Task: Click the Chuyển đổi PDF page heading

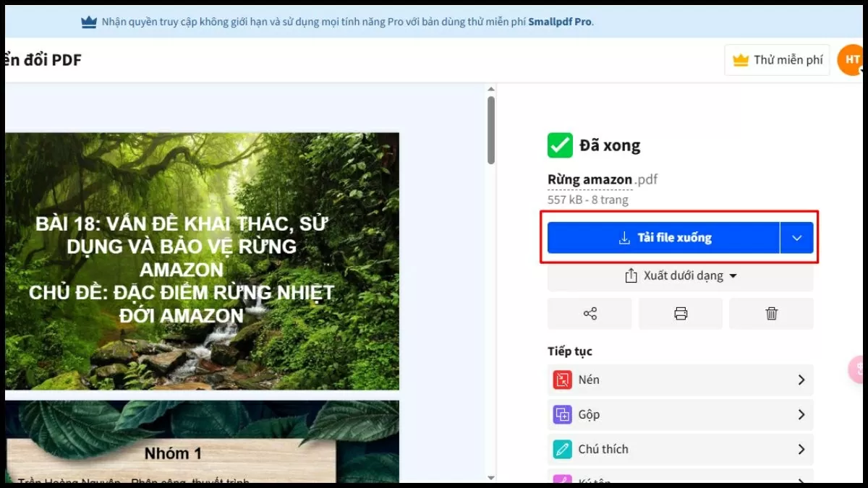Action: coord(40,60)
